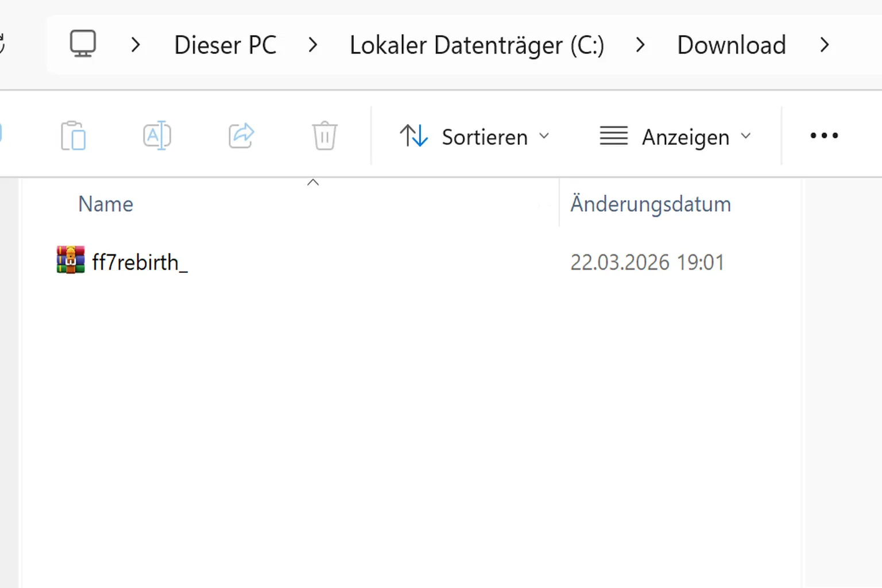The width and height of the screenshot is (882, 588).
Task: Open the Sortieren dropdown
Action: 475,137
